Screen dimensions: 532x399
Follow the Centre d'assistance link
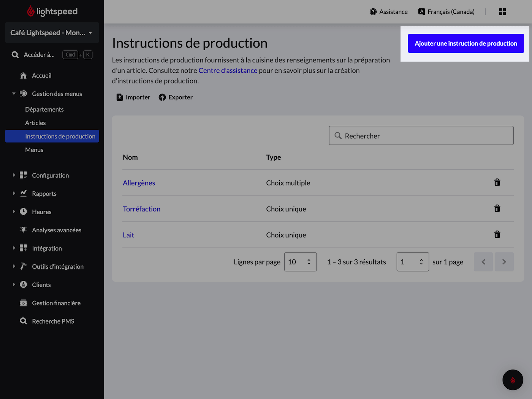click(x=228, y=70)
